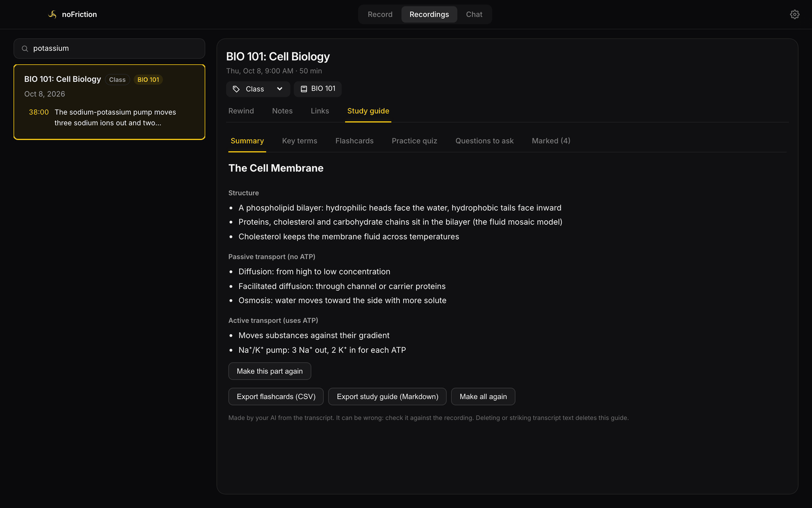Image resolution: width=812 pixels, height=508 pixels.
Task: Click Make all again button
Action: tap(483, 397)
